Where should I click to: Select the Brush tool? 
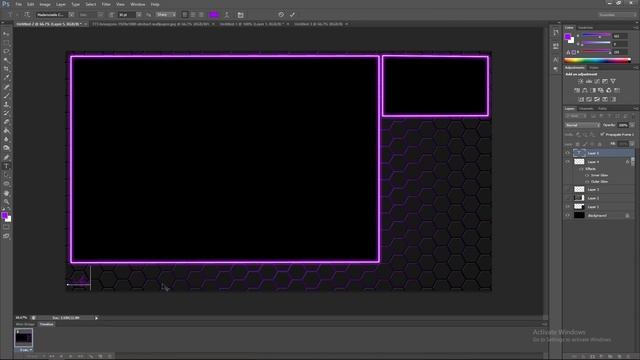pyautogui.click(x=6, y=96)
